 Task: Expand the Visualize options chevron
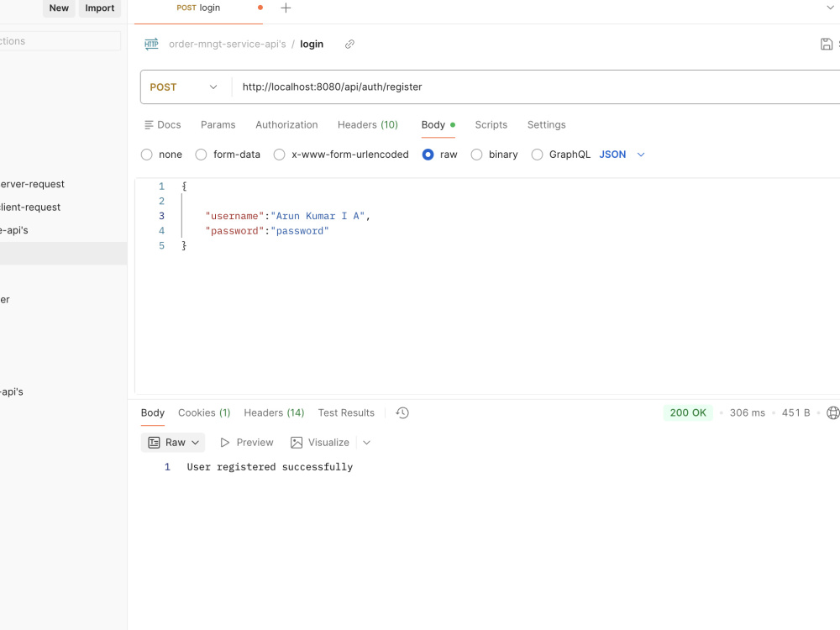[366, 443]
